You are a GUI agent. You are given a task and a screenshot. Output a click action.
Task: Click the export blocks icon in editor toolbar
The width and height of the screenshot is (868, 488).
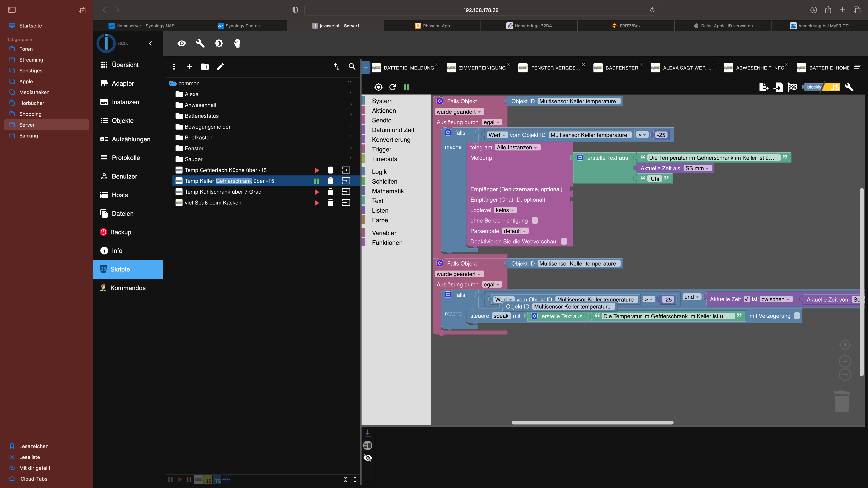[764, 87]
